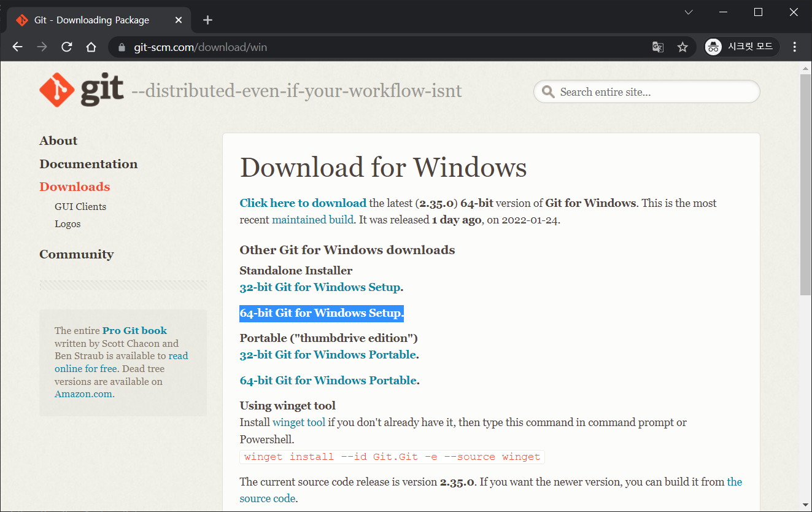The image size is (812, 512).
Task: Open the Pro Git book link
Action: [134, 330]
